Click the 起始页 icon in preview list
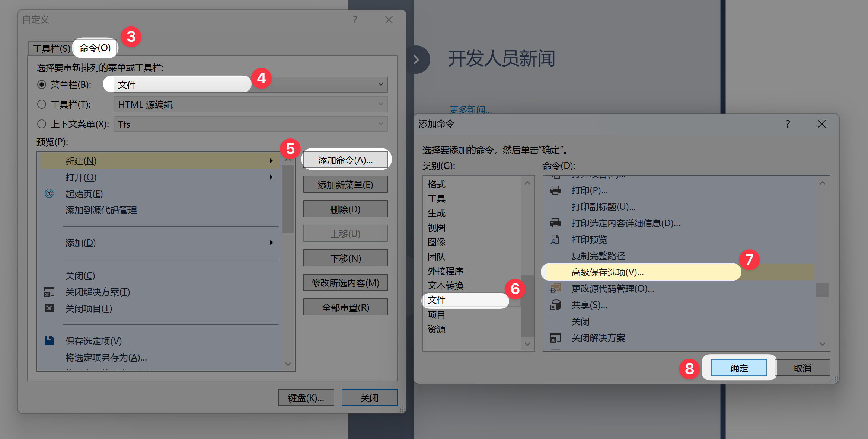 [x=48, y=193]
